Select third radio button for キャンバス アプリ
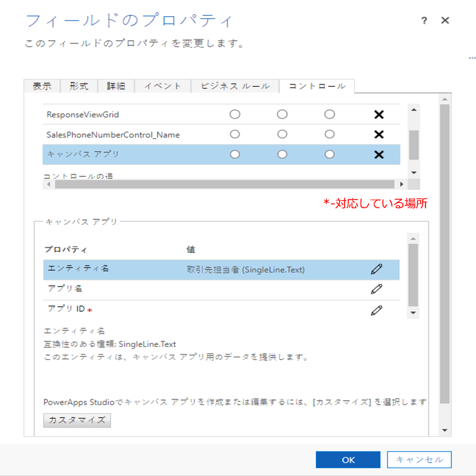The height and width of the screenshot is (476, 476). point(329,154)
